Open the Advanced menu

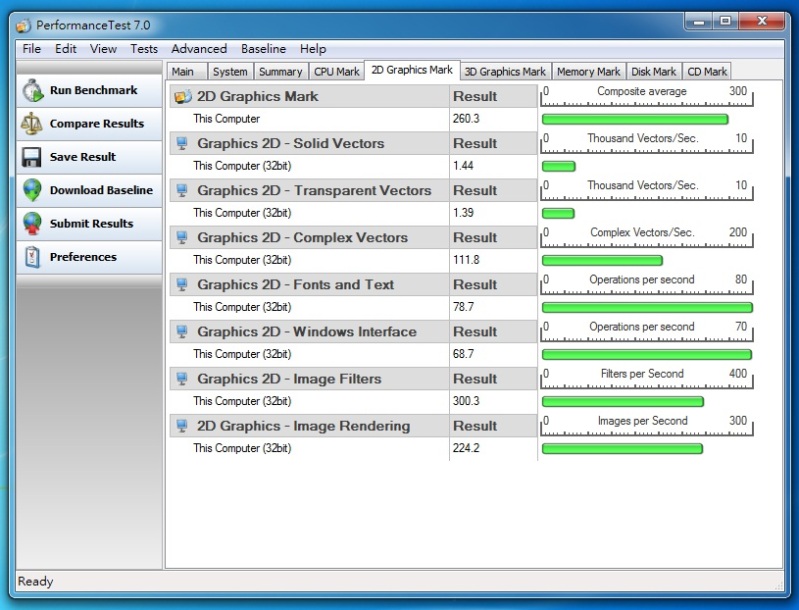[199, 49]
